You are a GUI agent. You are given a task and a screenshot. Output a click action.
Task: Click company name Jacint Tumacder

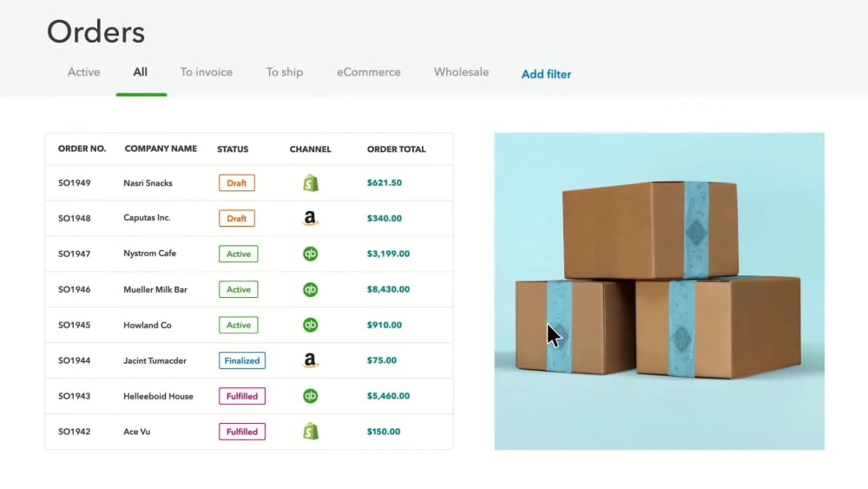[155, 360]
